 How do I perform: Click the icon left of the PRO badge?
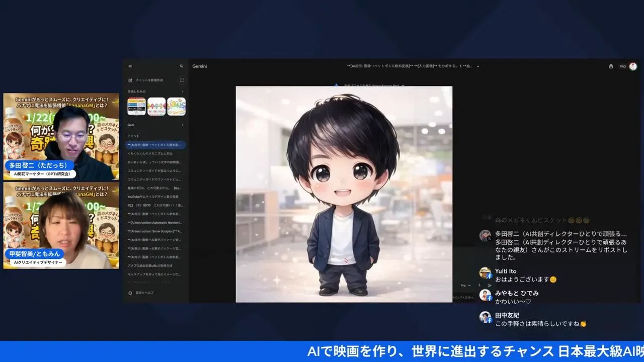[611, 66]
